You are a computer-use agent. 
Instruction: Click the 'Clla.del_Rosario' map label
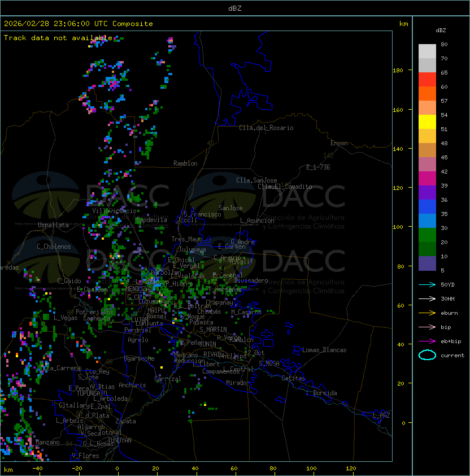click(x=266, y=128)
